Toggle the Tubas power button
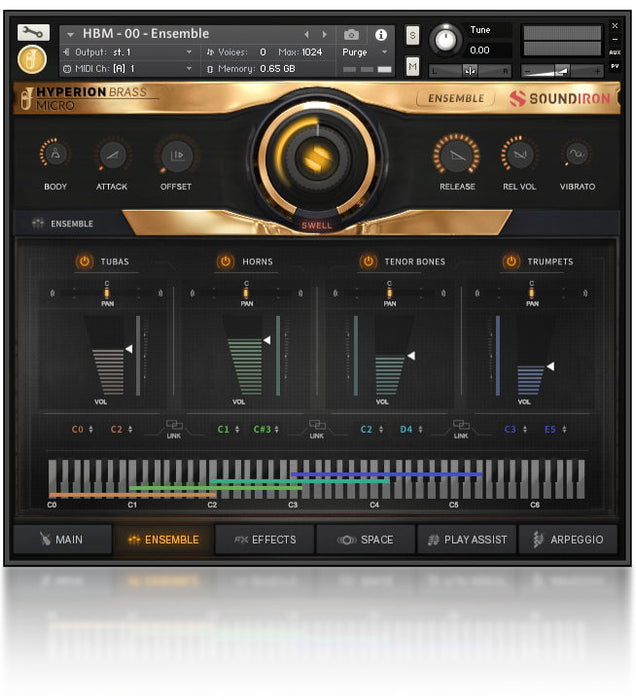 [84, 261]
